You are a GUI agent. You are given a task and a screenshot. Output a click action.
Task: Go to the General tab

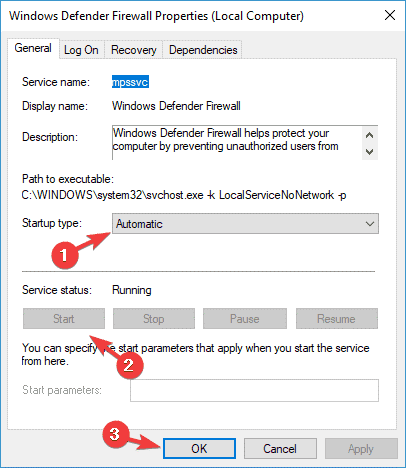[x=33, y=48]
